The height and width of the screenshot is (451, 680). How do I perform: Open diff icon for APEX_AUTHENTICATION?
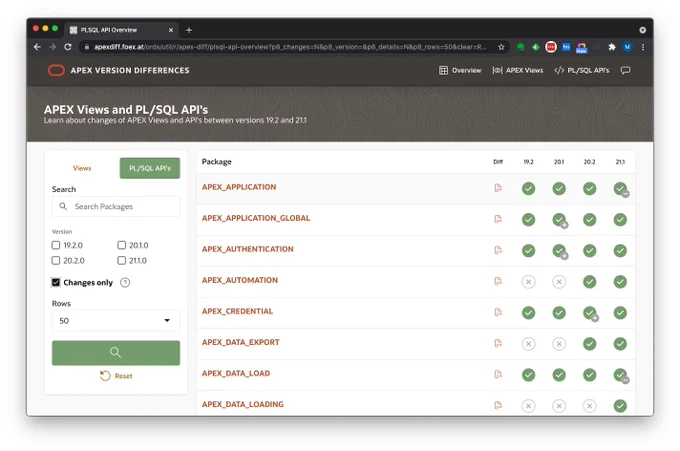tap(498, 250)
